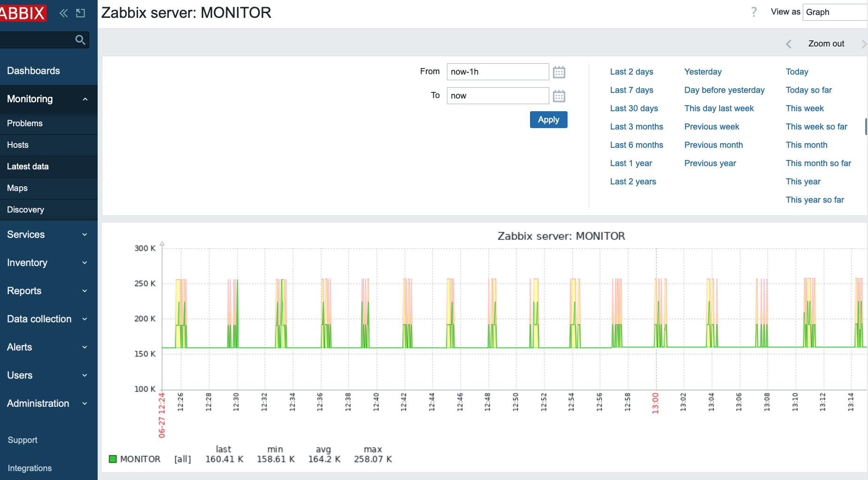
Task: Select the Last 7 days range
Action: (x=631, y=90)
